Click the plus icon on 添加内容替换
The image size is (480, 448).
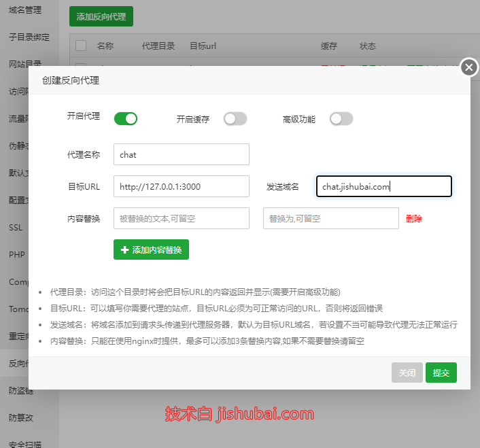[x=124, y=250]
